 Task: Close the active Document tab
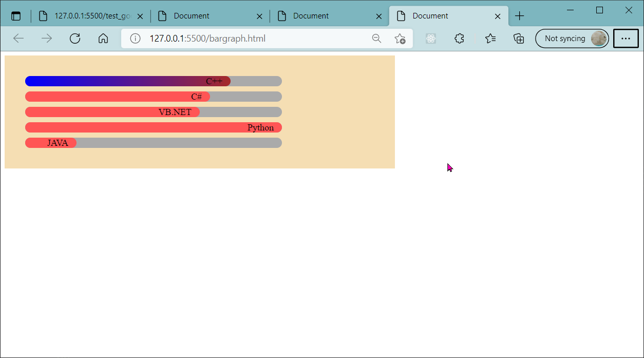pyautogui.click(x=498, y=16)
